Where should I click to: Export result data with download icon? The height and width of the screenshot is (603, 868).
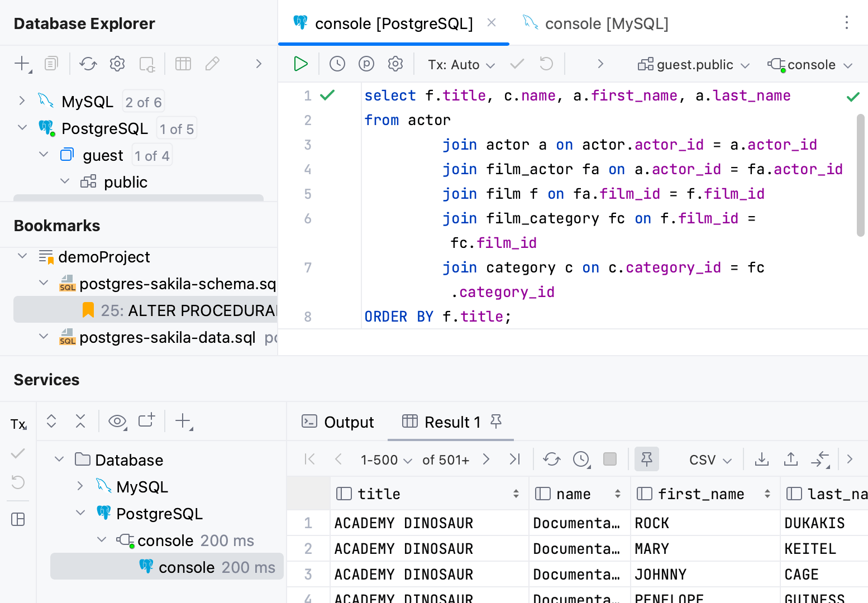point(762,460)
